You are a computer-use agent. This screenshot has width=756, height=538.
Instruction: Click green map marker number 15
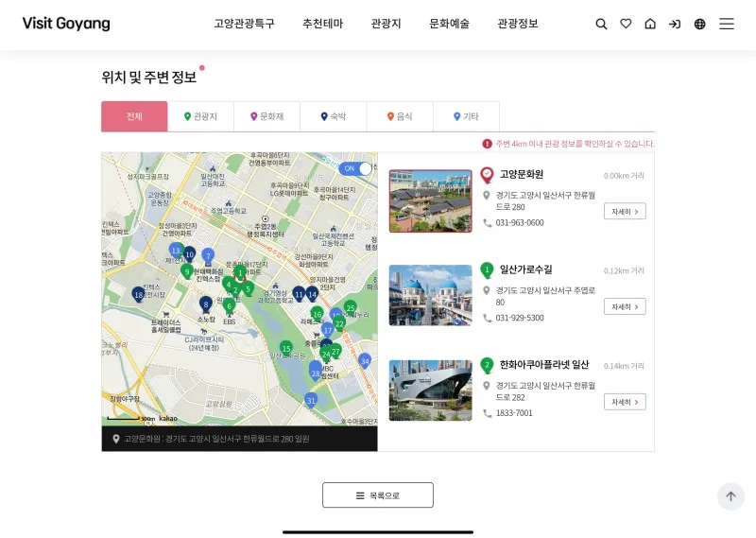tap(286, 348)
